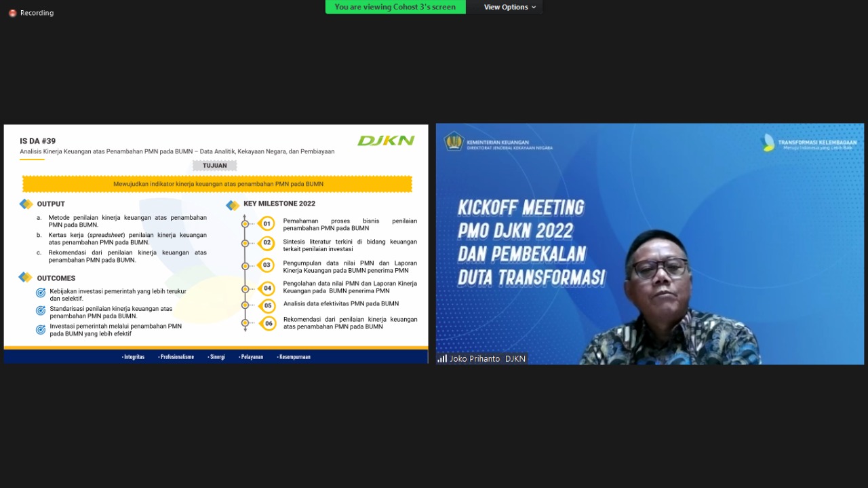Select the speaker video showing Kickoff Meeting background

point(650,244)
